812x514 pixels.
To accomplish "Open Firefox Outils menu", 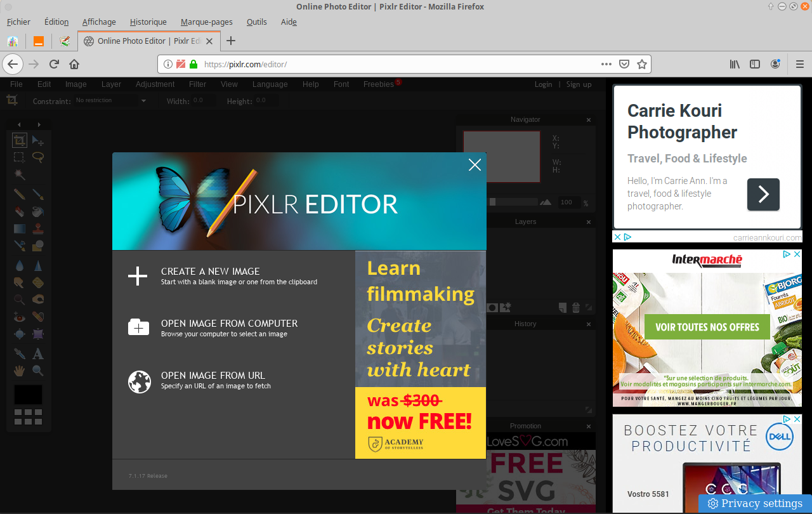I will pyautogui.click(x=257, y=22).
